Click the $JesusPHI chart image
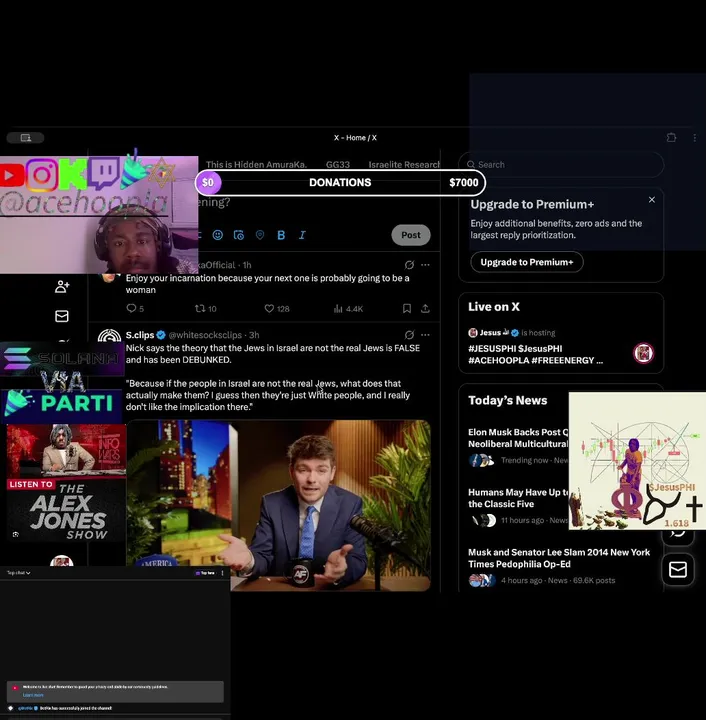Screen dimensions: 706x720 [637, 461]
